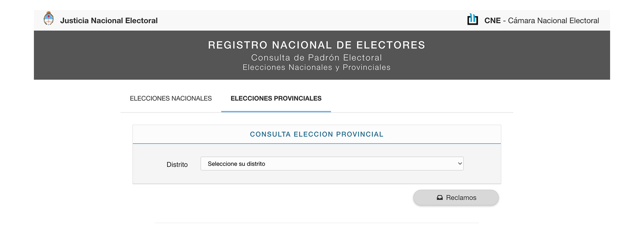Click the 'Registro Nacional de Electores' title
Image resolution: width=644 pixels, height=244 pixels.
tap(316, 45)
